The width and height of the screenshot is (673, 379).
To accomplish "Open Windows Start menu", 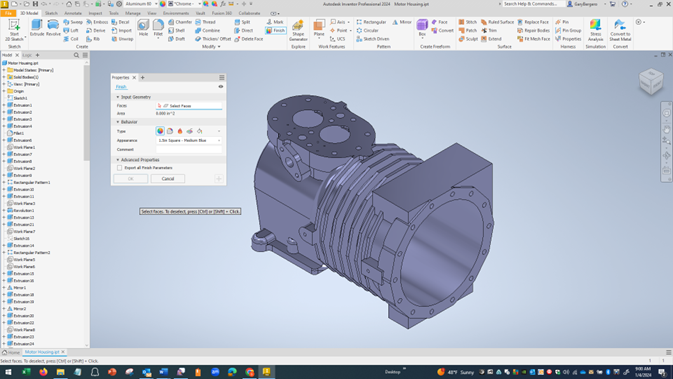I will pos(8,372).
